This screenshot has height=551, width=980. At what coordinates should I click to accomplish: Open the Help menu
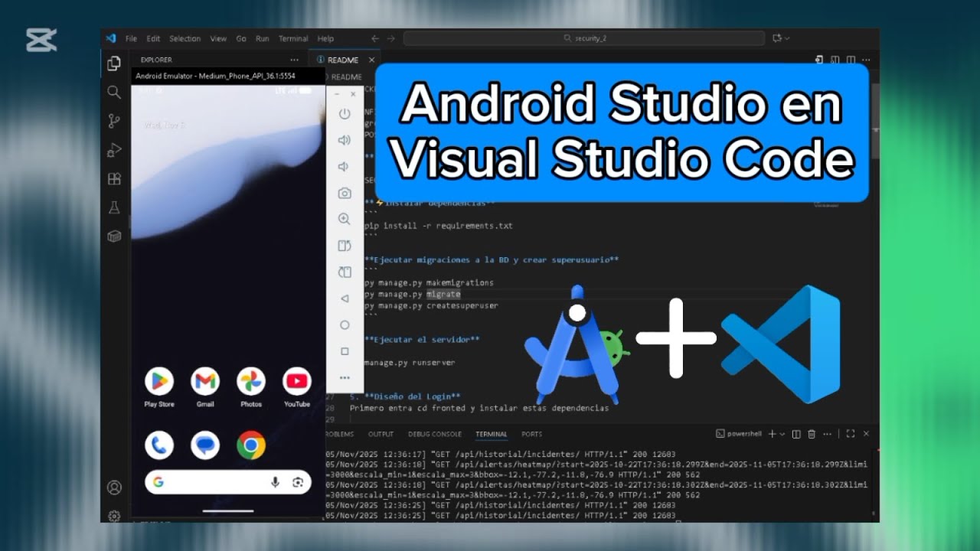click(325, 38)
